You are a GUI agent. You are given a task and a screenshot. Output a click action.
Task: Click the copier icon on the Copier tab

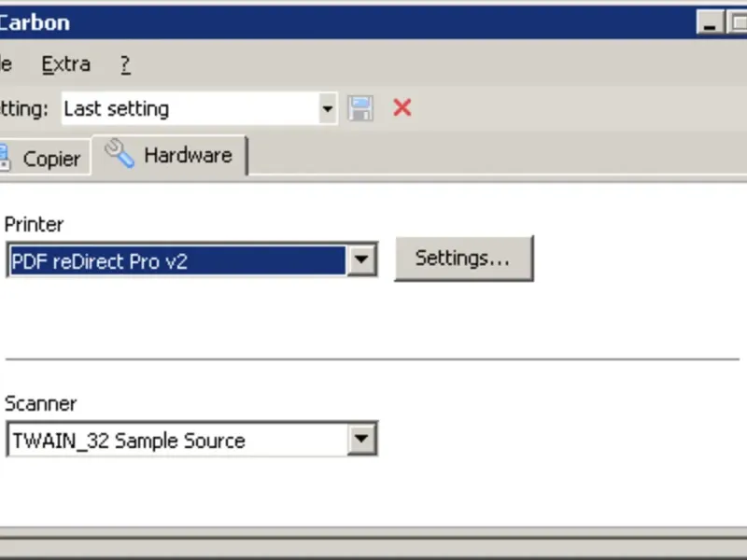tap(4, 158)
